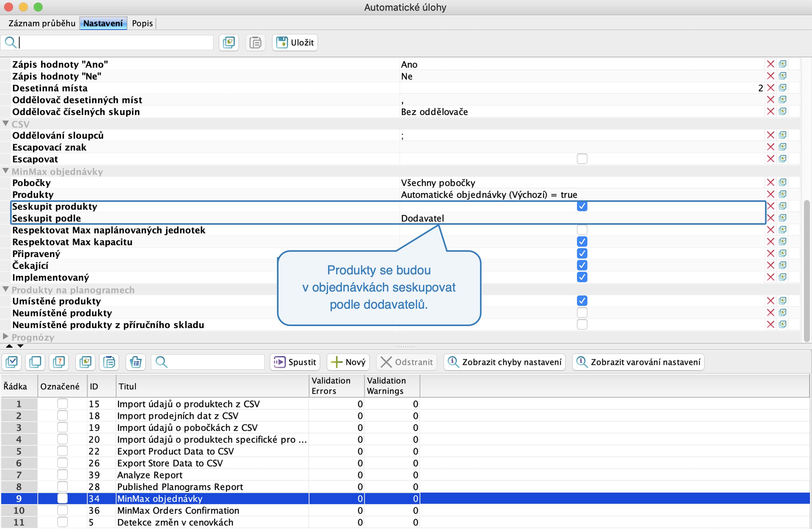Select the Export Store Data to CSV row
This screenshot has width=812, height=529.
point(405,463)
